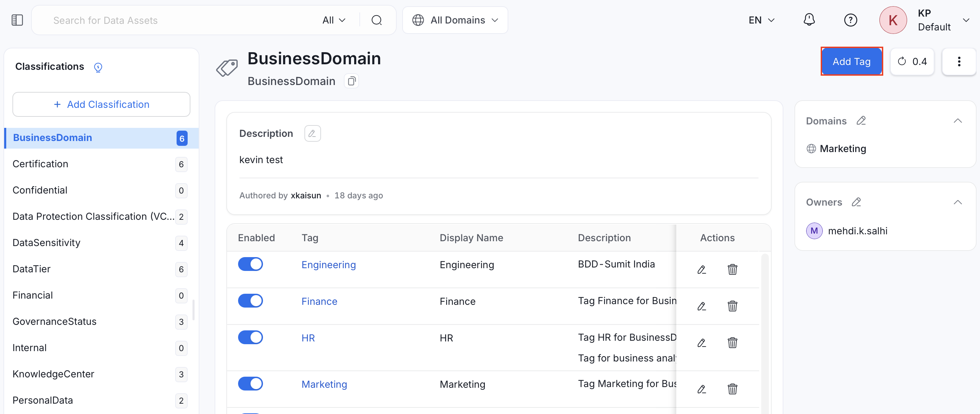Click Add Classification button
Image resolution: width=980 pixels, height=414 pixels.
pos(102,104)
